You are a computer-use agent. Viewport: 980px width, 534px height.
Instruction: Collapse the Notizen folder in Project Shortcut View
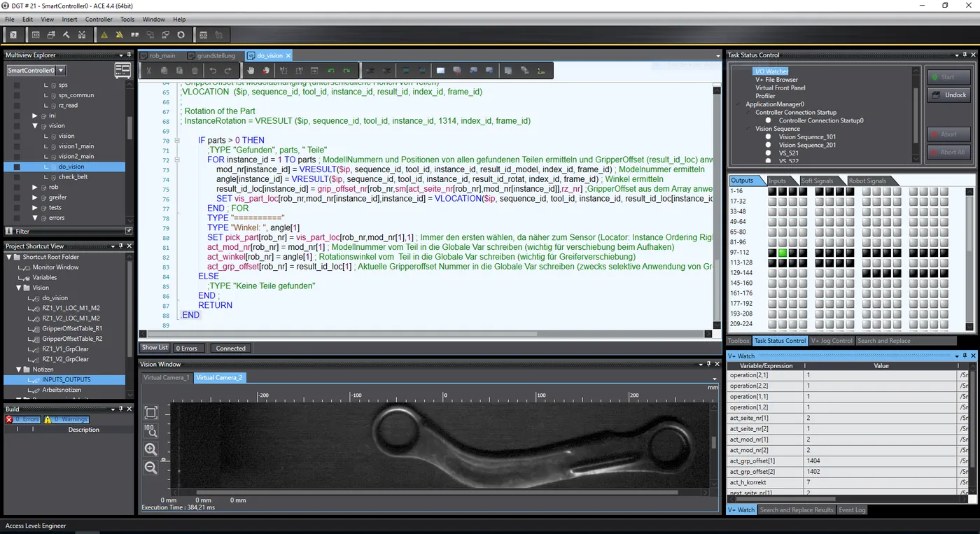click(x=19, y=370)
